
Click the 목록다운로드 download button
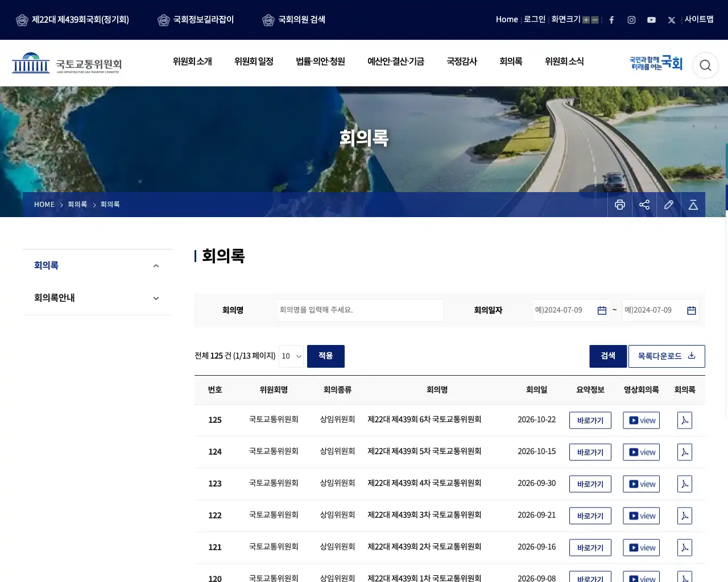(x=667, y=356)
